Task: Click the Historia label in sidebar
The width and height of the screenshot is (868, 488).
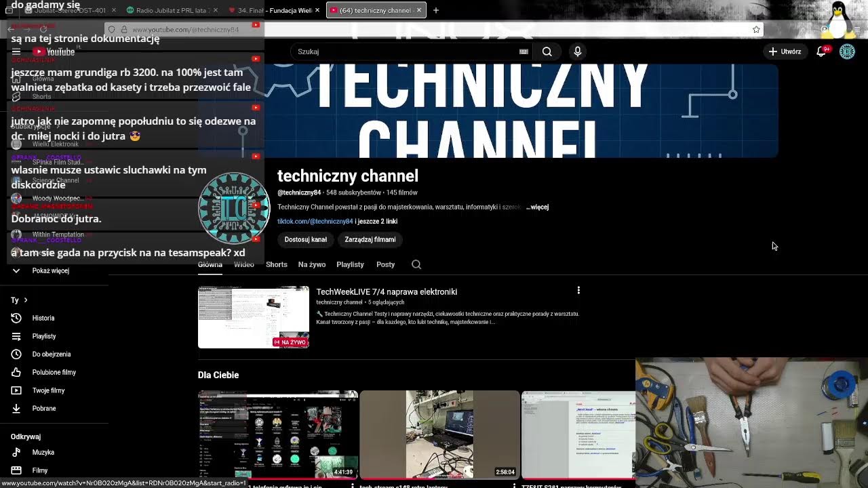Action: tap(43, 318)
